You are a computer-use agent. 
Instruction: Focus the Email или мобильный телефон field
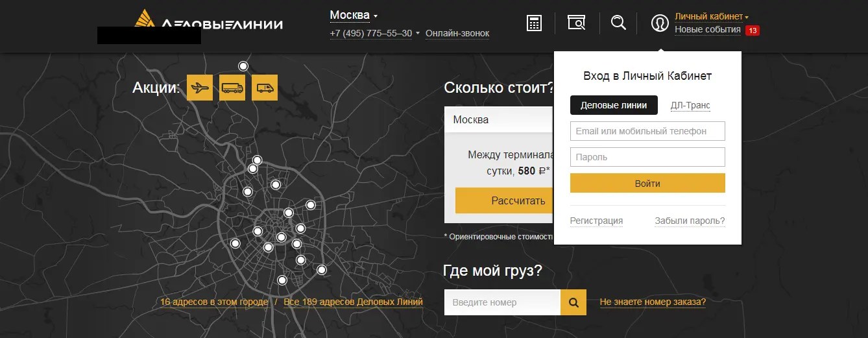(x=647, y=131)
